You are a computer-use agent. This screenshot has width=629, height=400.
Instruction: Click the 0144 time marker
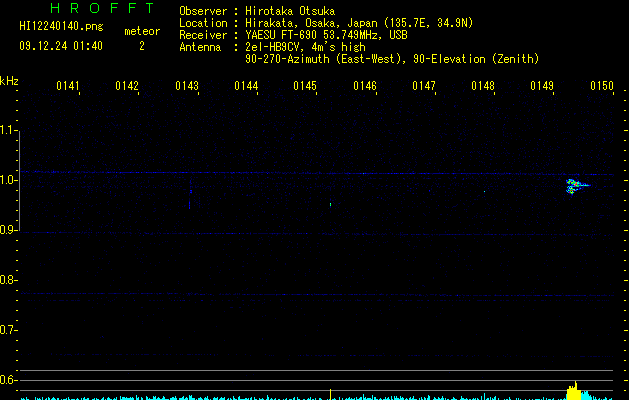(x=246, y=86)
